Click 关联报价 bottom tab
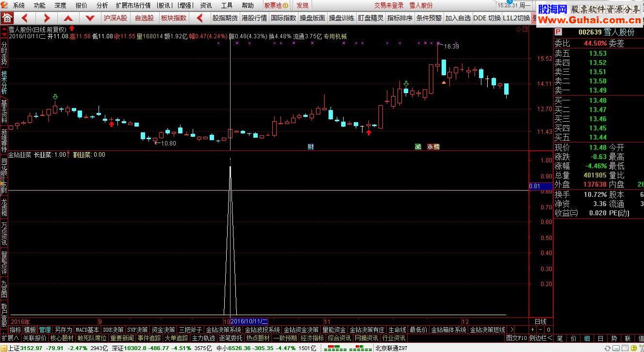Screen dimensions: 644x352 click(34, 338)
